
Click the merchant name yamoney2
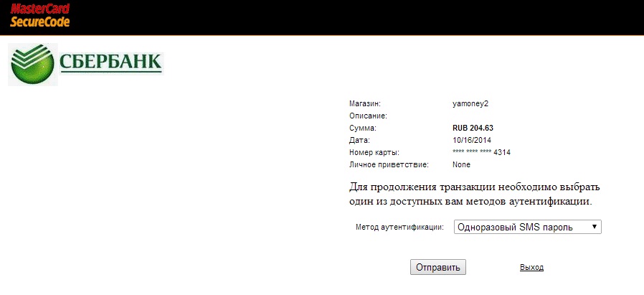(x=470, y=104)
